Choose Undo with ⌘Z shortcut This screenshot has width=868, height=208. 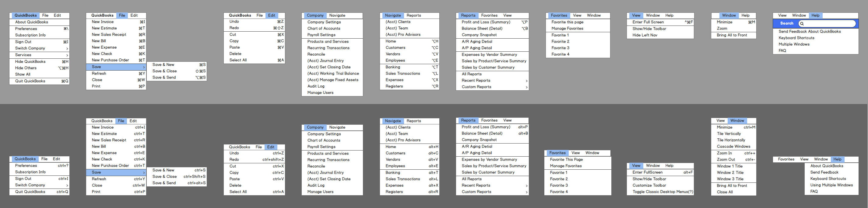pyautogui.click(x=255, y=22)
